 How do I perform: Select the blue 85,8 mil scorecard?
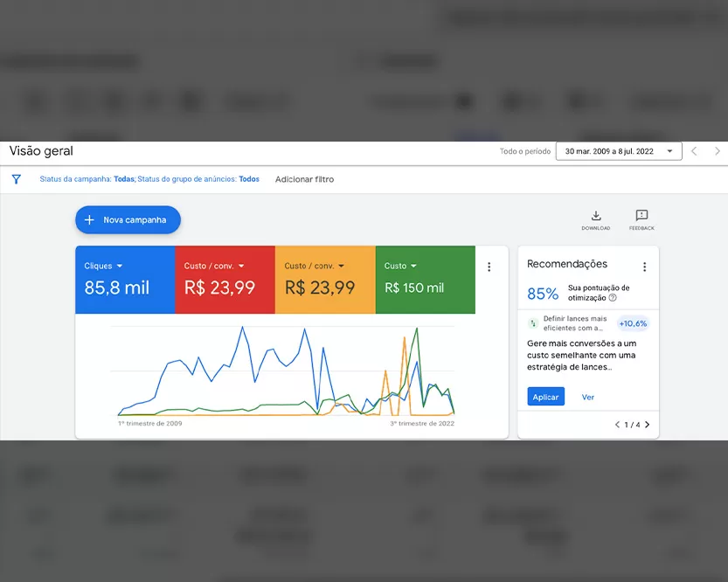click(125, 280)
